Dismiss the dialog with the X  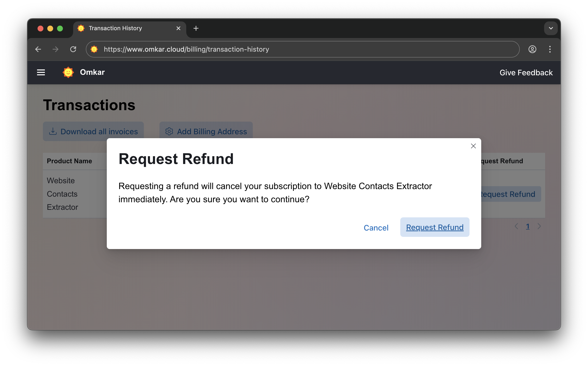tap(473, 146)
